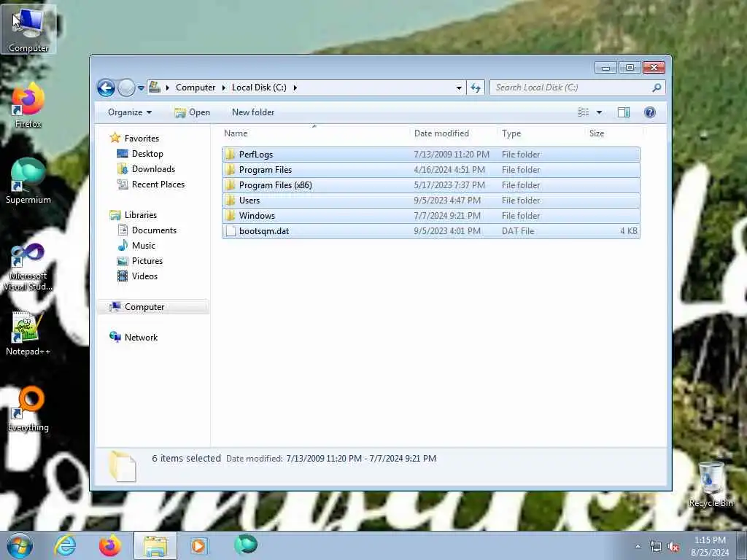Select the Program Files folder row

[x=430, y=169]
